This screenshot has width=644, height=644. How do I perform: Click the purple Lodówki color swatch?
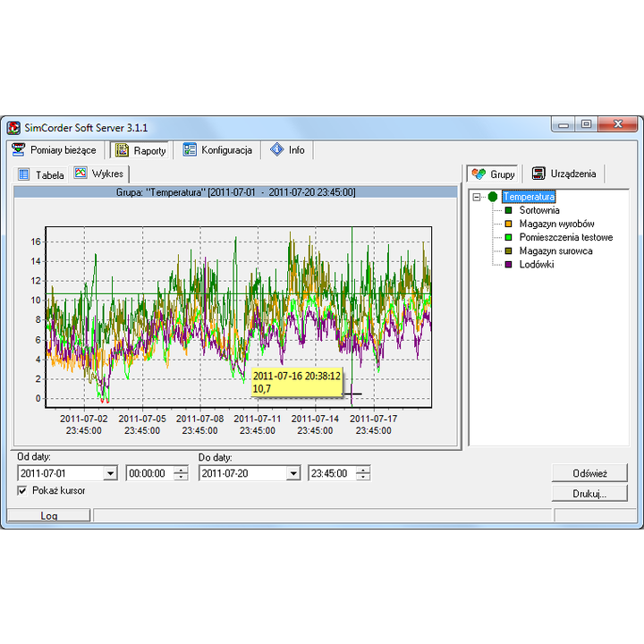point(508,265)
